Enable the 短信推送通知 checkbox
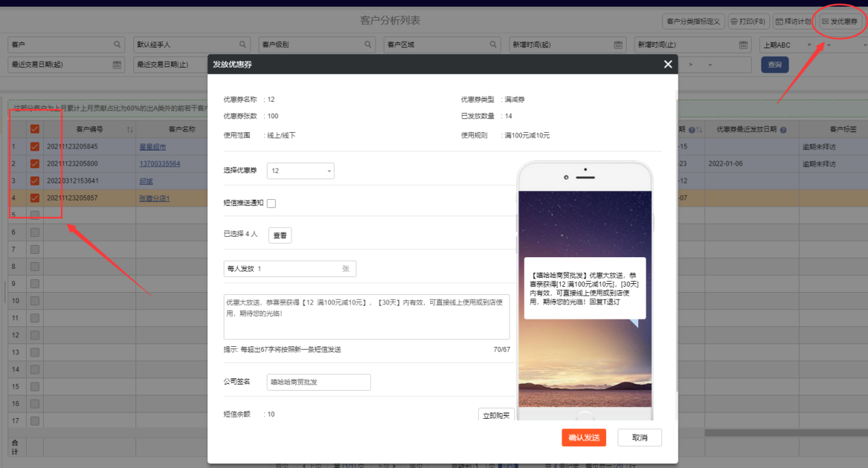Screen dimensions: 868x468 tap(272, 203)
